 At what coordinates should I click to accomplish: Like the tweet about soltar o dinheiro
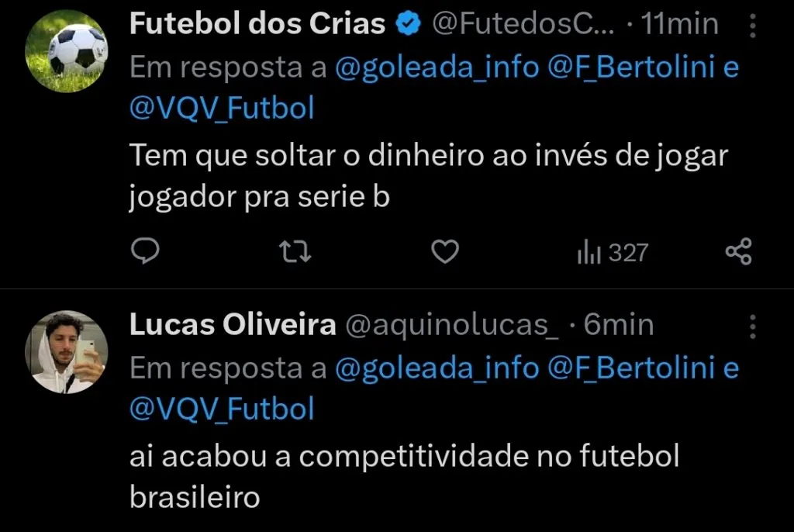point(444,251)
